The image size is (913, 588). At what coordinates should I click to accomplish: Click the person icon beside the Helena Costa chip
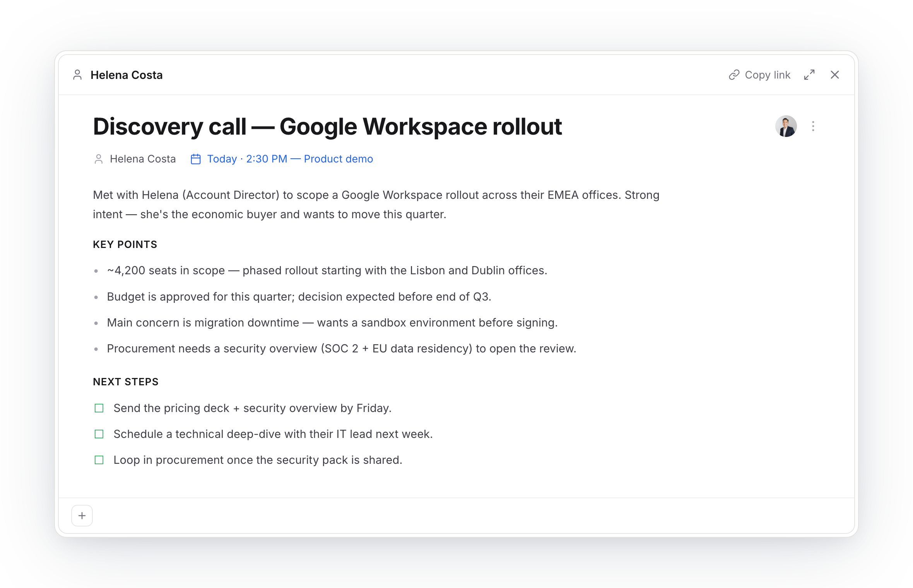[99, 159]
